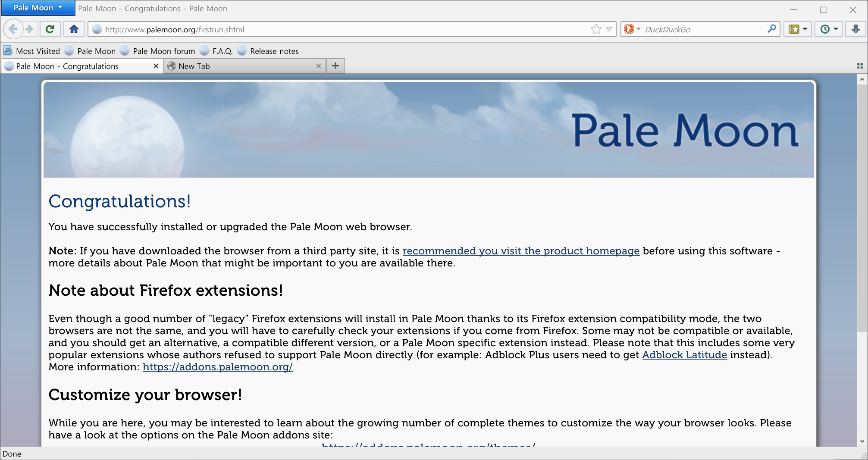Click the search magnifier icon
Image resolution: width=868 pixels, height=460 pixels.
(x=772, y=29)
